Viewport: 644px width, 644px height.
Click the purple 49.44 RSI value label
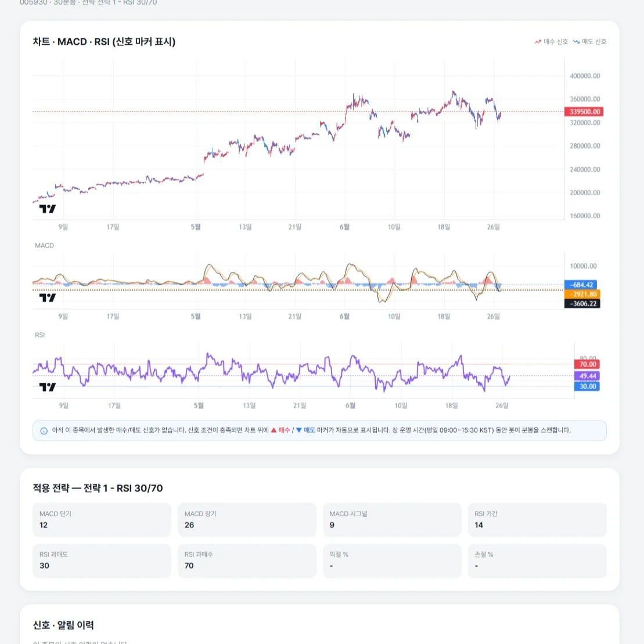pos(587,376)
